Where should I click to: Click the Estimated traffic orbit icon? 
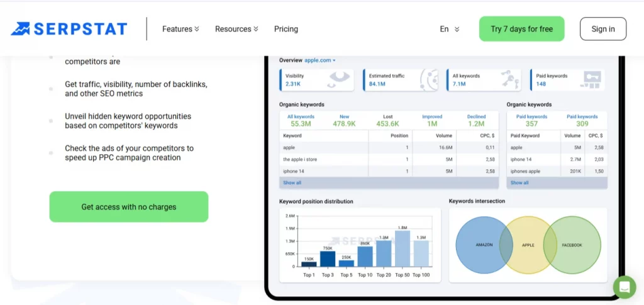[x=428, y=80]
